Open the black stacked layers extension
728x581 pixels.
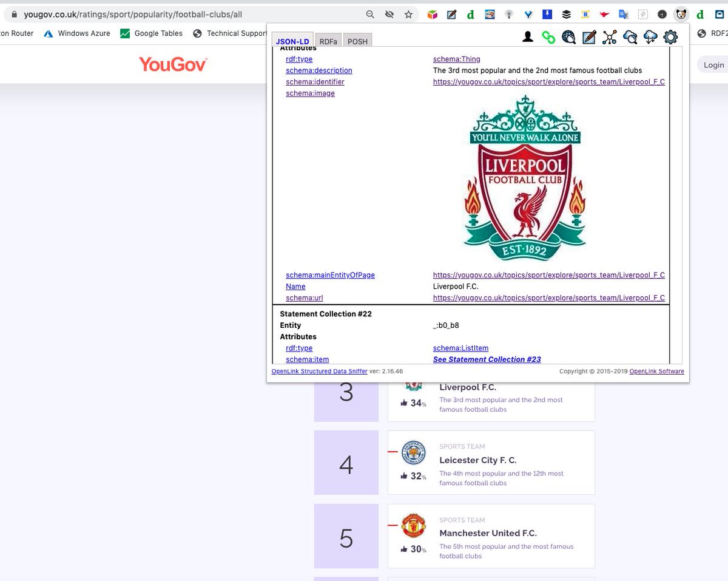click(x=566, y=14)
